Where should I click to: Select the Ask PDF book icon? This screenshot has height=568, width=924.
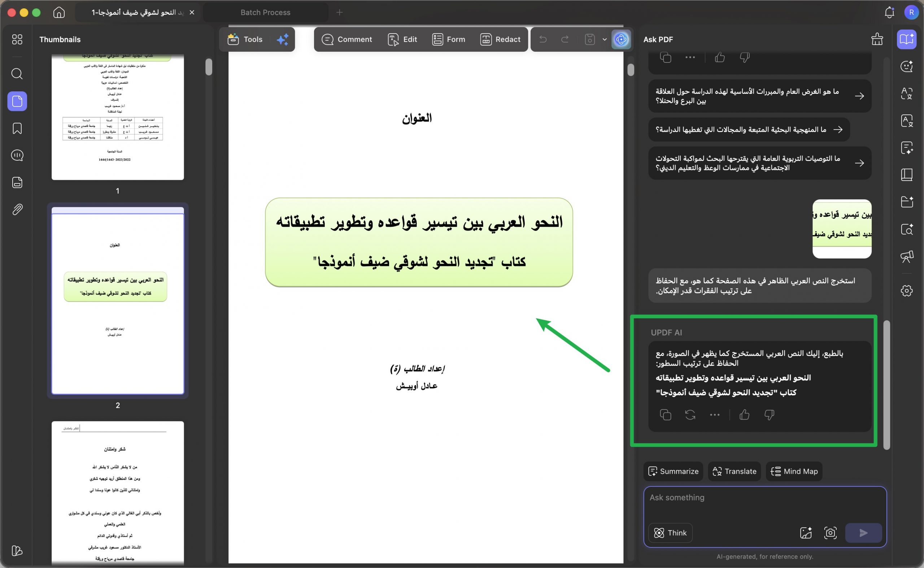pyautogui.click(x=907, y=39)
